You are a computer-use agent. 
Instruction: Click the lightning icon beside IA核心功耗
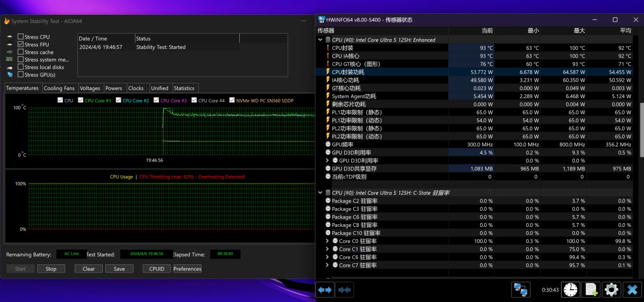[328, 80]
